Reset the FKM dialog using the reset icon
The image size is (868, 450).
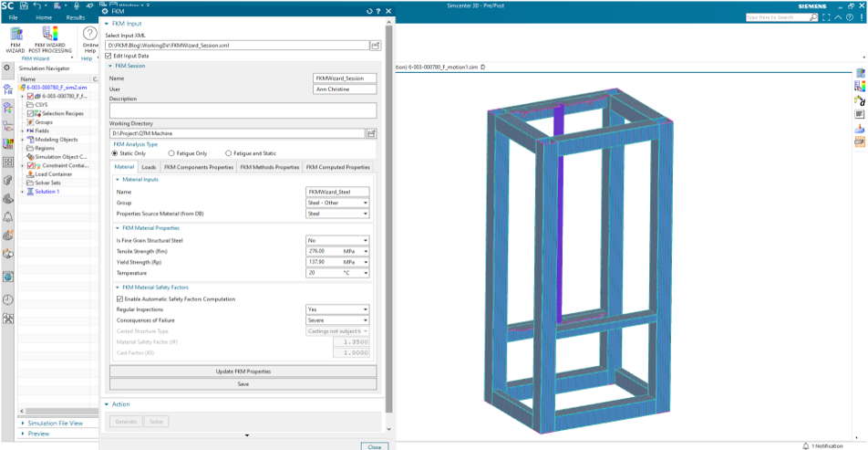click(x=369, y=11)
